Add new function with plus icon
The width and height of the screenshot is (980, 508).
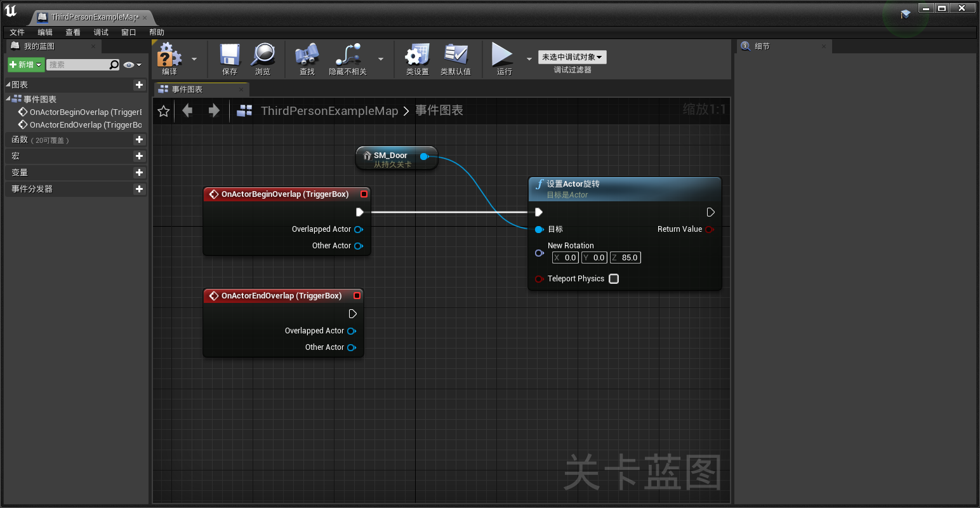pos(139,140)
